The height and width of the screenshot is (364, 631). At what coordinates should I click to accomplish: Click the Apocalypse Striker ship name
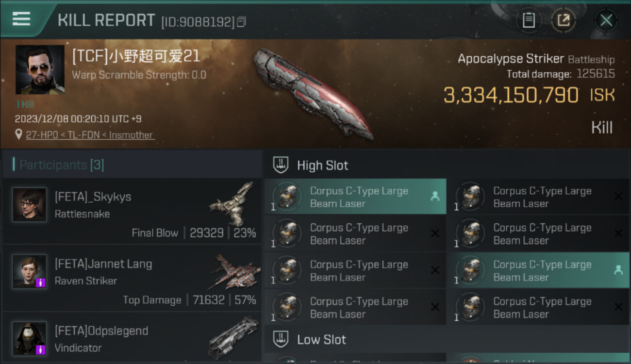point(511,59)
